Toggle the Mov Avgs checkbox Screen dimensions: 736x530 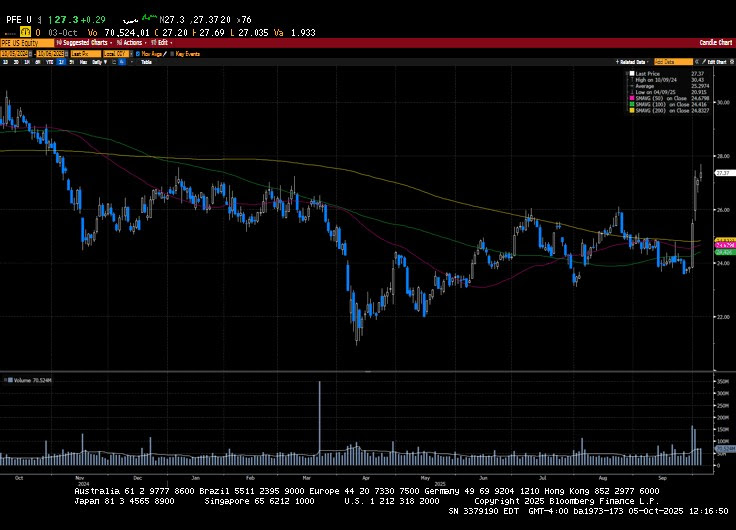[137, 53]
